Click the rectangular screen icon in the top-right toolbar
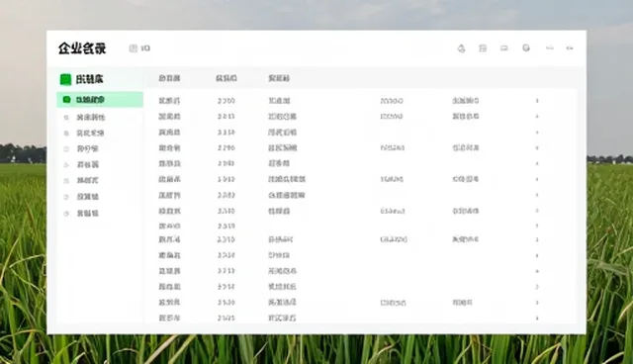Image resolution: width=633 pixels, height=364 pixels. click(x=503, y=48)
